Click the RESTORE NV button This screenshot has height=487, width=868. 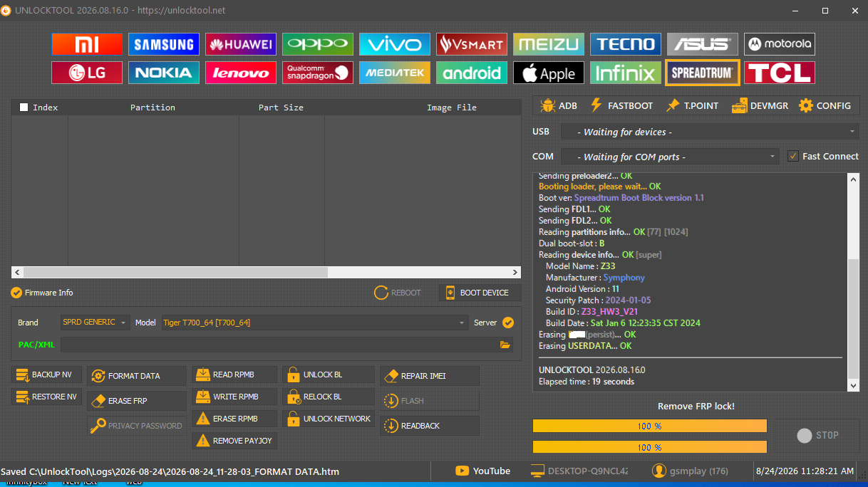(47, 397)
